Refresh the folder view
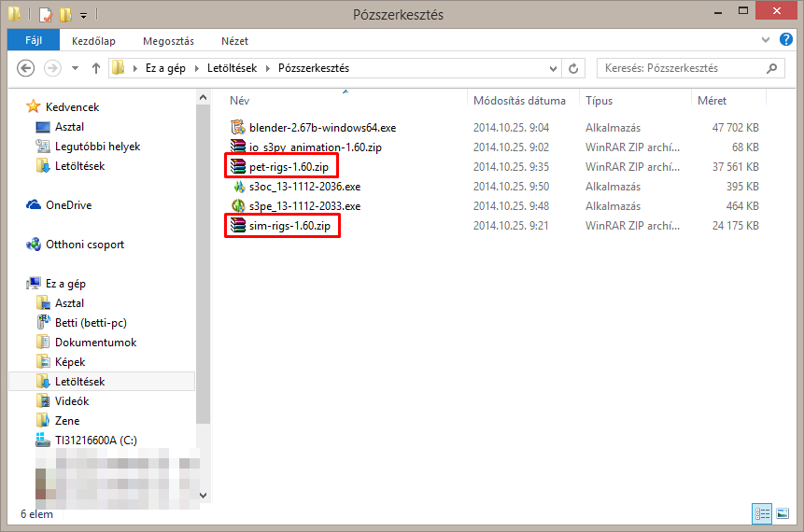This screenshot has height=532, width=804. (573, 69)
